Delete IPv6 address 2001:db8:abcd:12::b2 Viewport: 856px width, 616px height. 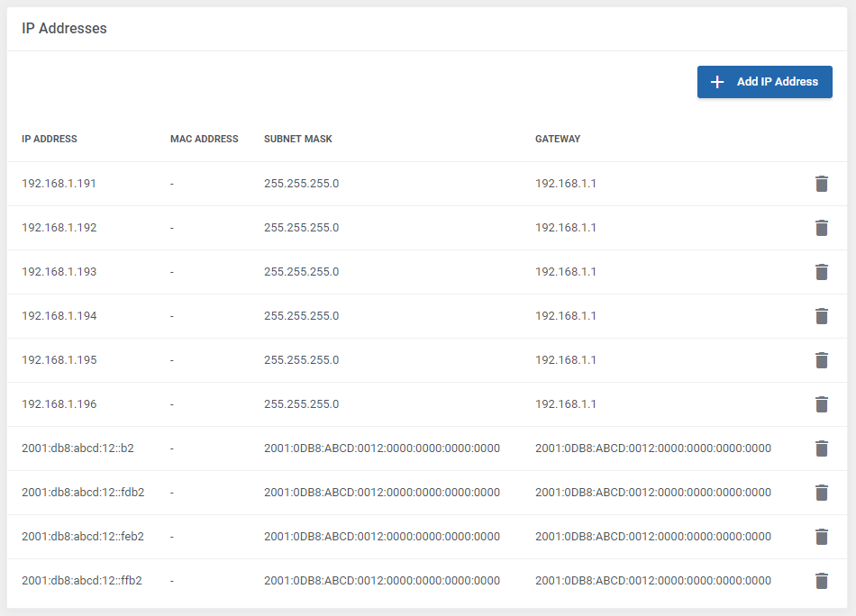tap(821, 449)
